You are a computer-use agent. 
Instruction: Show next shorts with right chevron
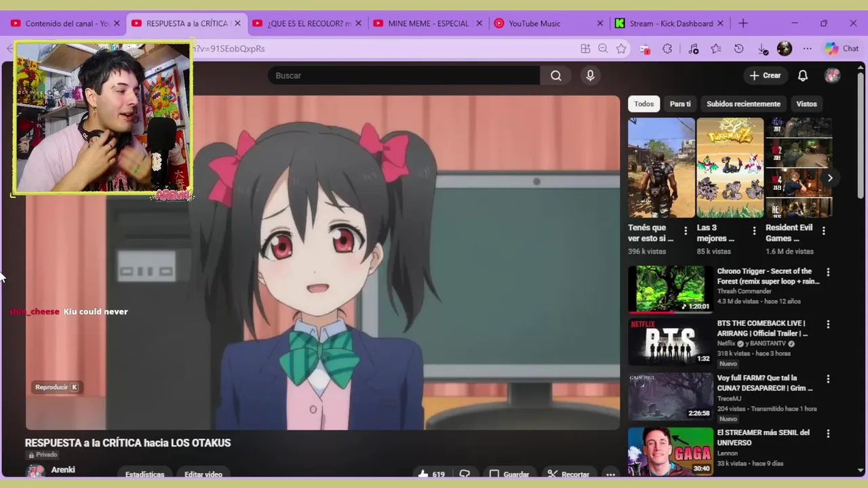point(829,178)
